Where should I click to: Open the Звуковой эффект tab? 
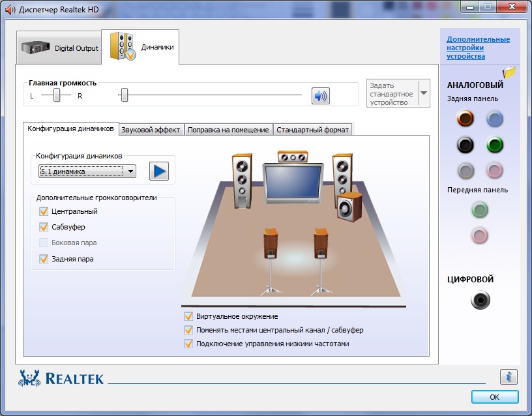pos(151,129)
